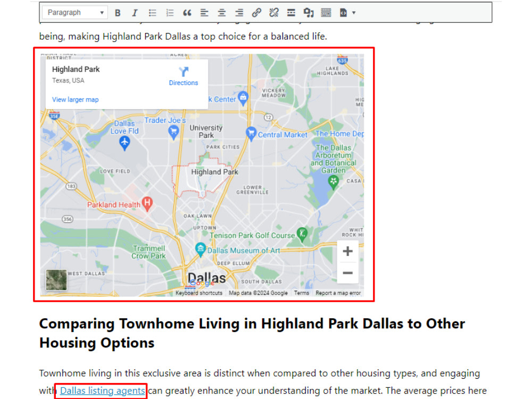Align text center
The image size is (532, 399).
(221, 13)
